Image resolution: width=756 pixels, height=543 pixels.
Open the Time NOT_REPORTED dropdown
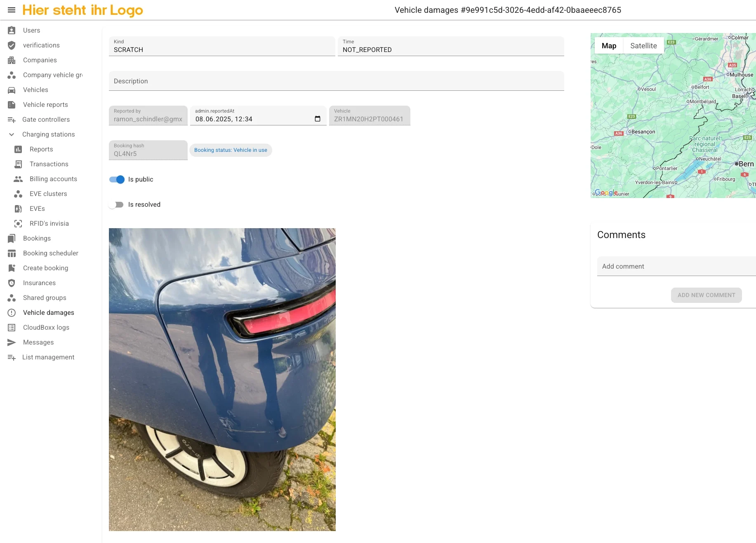pos(450,46)
